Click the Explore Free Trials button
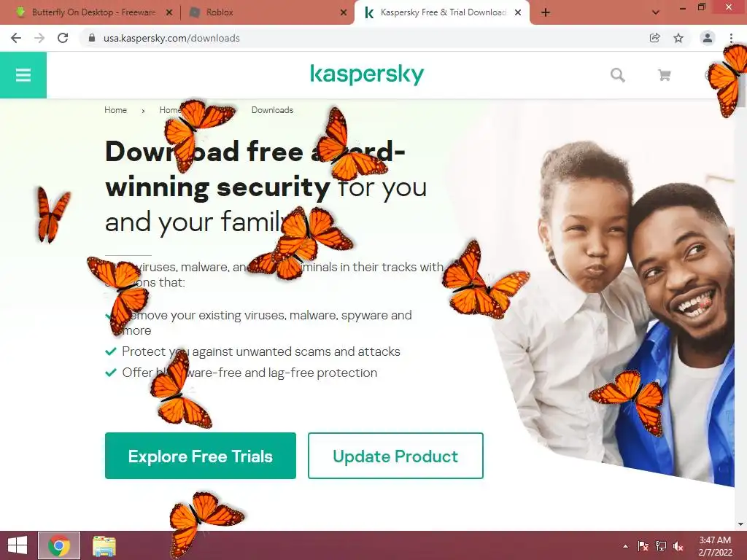This screenshot has height=560, width=747. [x=201, y=456]
